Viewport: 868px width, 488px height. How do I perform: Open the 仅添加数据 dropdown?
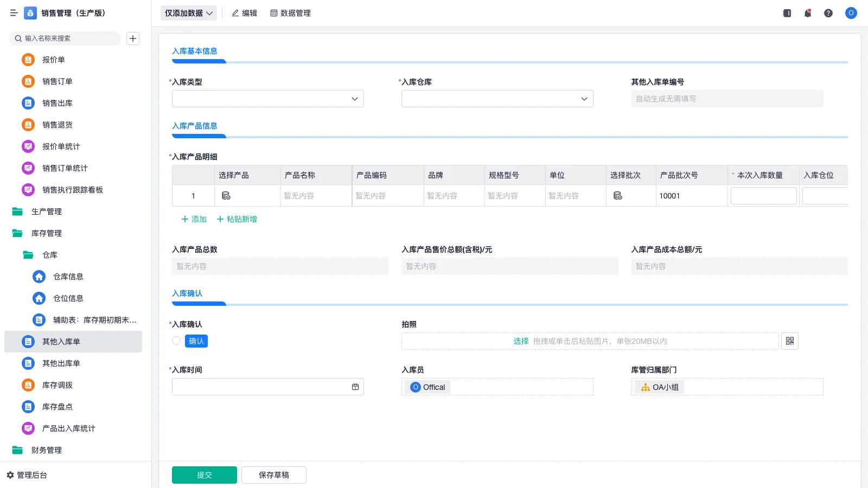(x=188, y=12)
